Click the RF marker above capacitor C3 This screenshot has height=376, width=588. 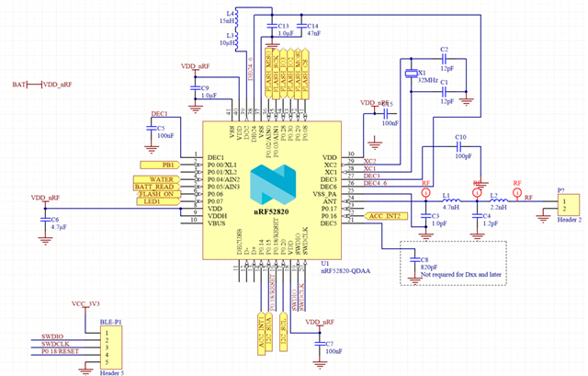coord(425,193)
